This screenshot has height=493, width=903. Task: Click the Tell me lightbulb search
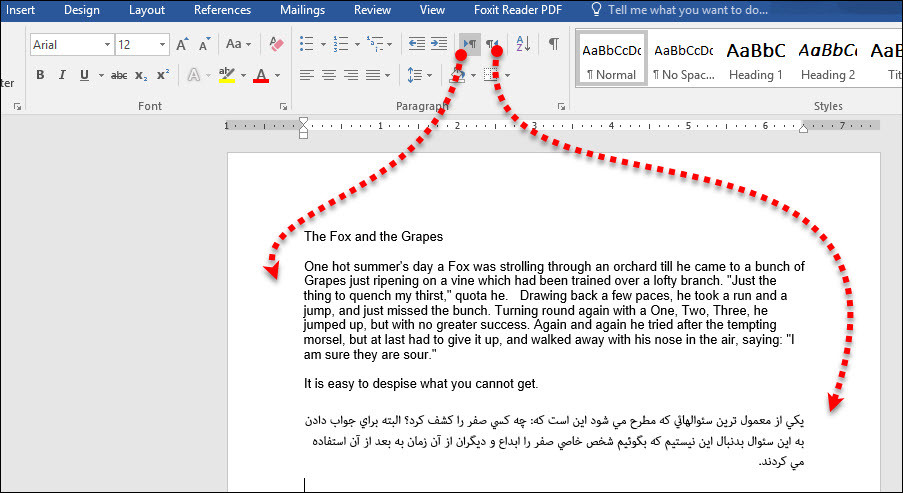pyautogui.click(x=597, y=10)
